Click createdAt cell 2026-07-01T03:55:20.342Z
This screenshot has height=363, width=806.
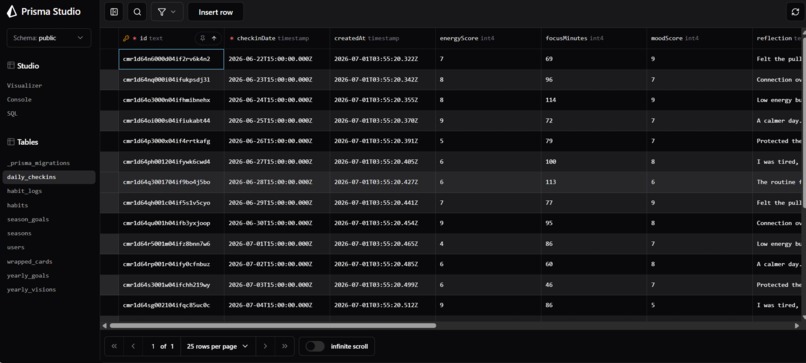382,80
